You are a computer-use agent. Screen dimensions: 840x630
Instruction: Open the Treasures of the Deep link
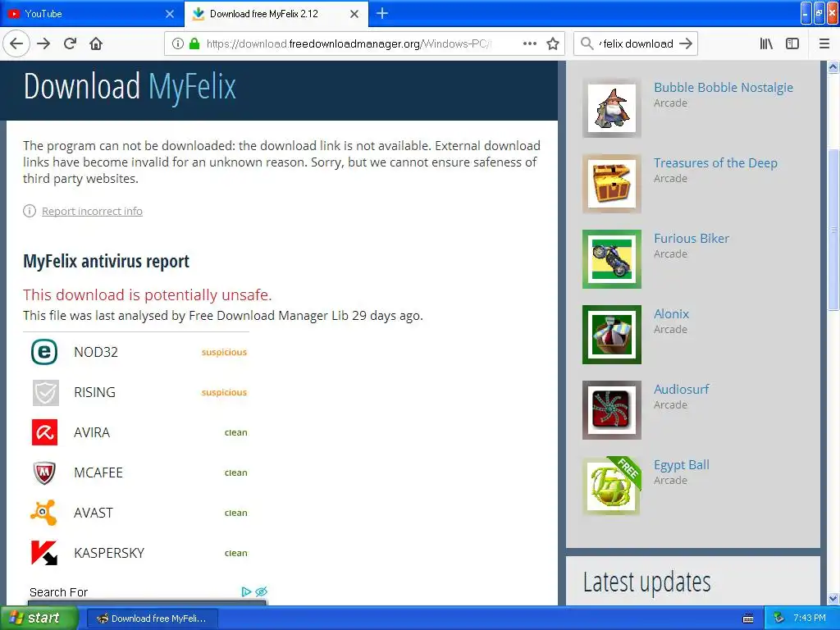(715, 163)
